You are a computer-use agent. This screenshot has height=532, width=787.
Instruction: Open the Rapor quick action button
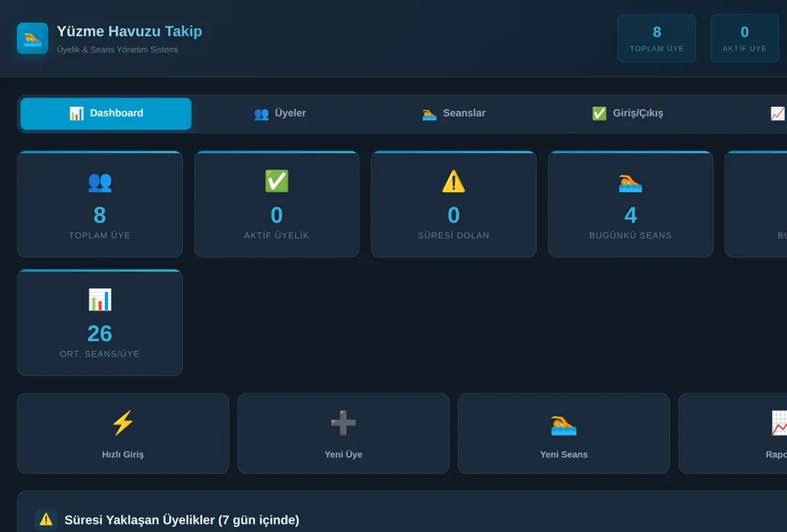tap(733, 433)
